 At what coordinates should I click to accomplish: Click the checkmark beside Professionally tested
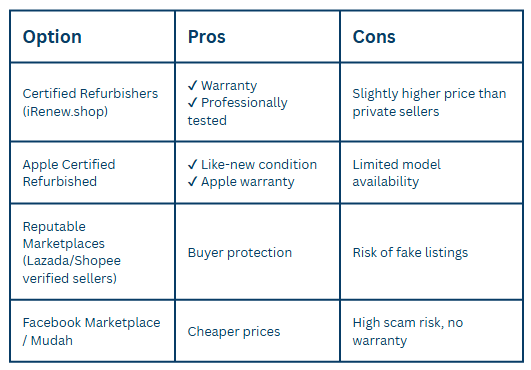tap(192, 102)
